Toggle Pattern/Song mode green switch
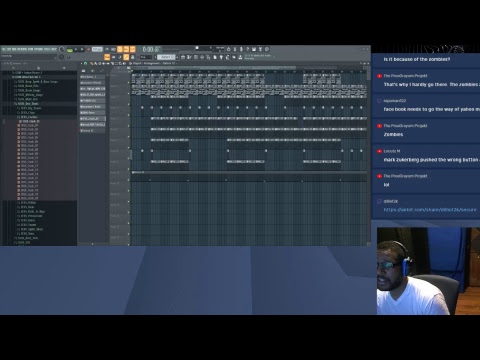The height and width of the screenshot is (360, 480). [x=70, y=50]
